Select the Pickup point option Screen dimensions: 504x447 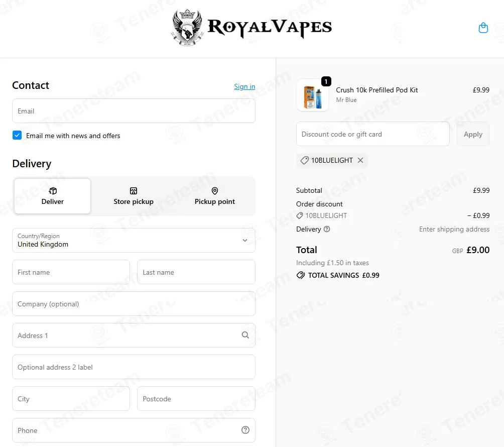point(215,196)
